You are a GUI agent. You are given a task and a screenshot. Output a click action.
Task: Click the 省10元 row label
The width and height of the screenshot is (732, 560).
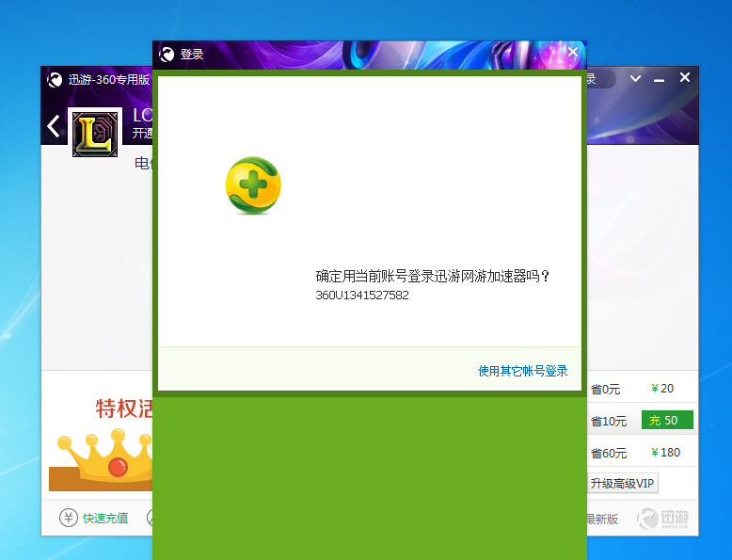point(609,422)
